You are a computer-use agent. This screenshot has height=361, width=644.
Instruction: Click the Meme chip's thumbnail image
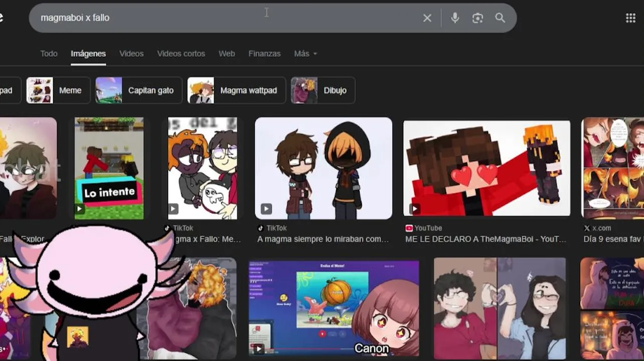point(40,90)
